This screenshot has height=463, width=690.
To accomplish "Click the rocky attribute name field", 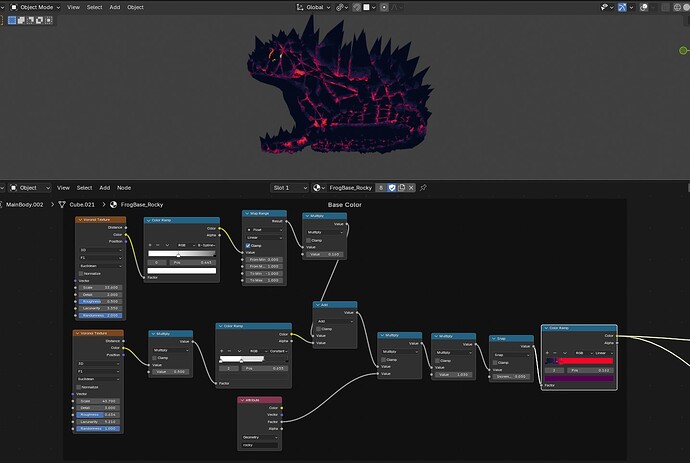I will coord(260,445).
